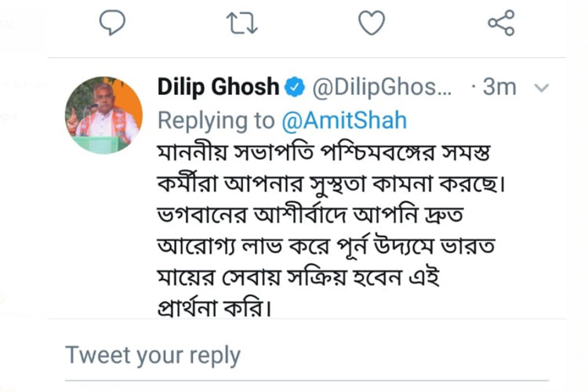588x392 pixels.
Task: Click the reply speech bubble icon
Action: pyautogui.click(x=113, y=24)
